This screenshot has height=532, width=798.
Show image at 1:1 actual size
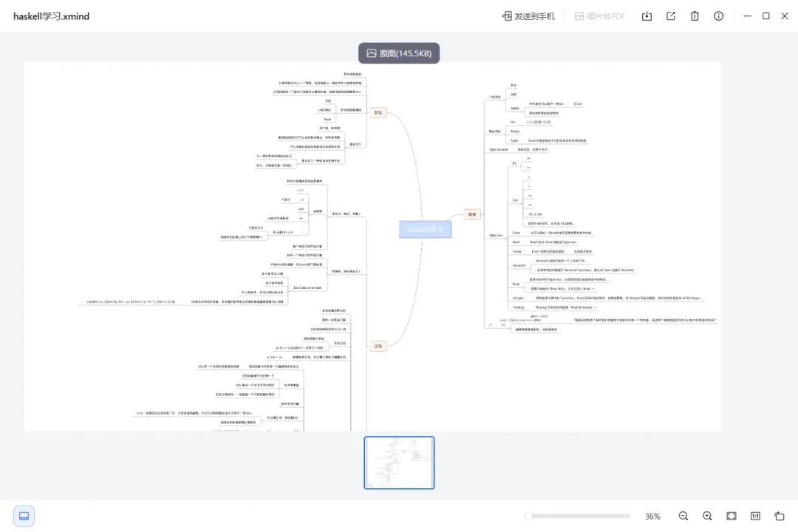[x=755, y=516]
